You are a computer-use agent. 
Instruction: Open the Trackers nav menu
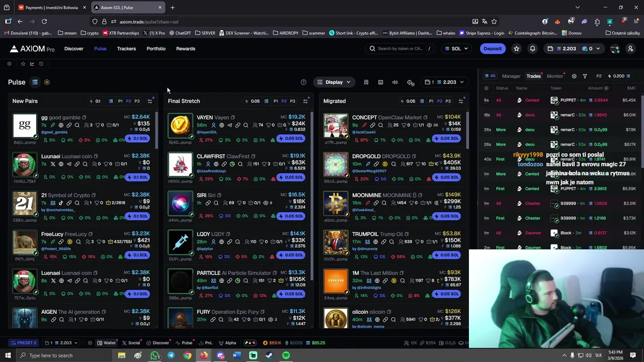tap(126, 49)
